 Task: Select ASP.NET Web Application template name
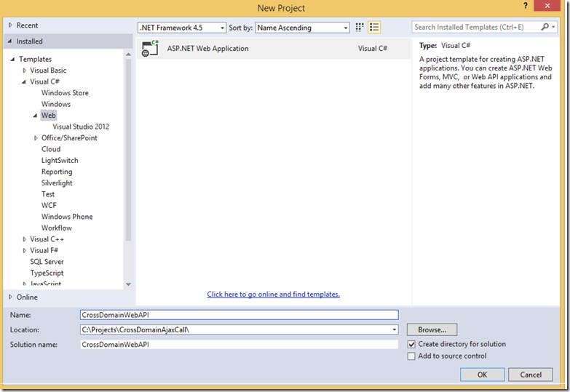pos(207,48)
